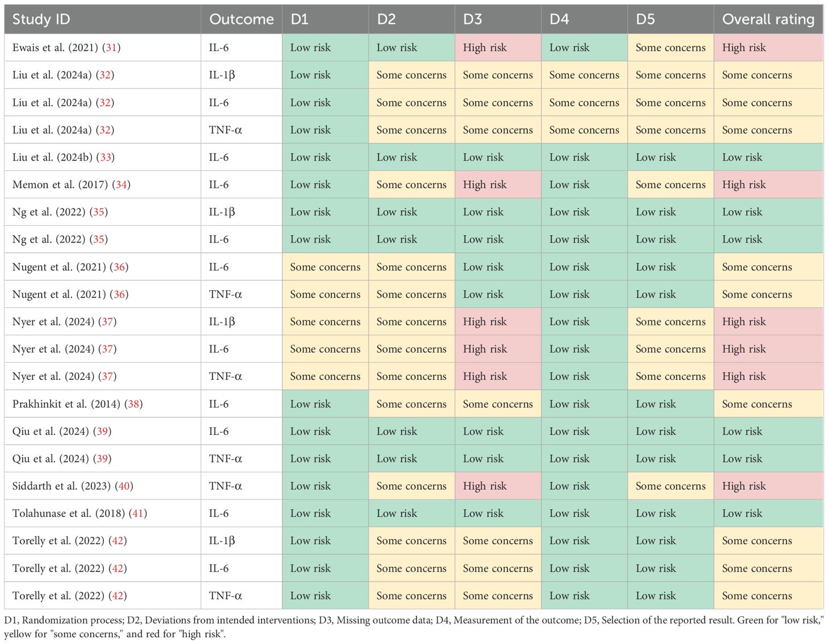Click Siddarth et al. TNF-α outcome cell
Image resolution: width=828 pixels, height=644 pixels.
[x=226, y=486]
